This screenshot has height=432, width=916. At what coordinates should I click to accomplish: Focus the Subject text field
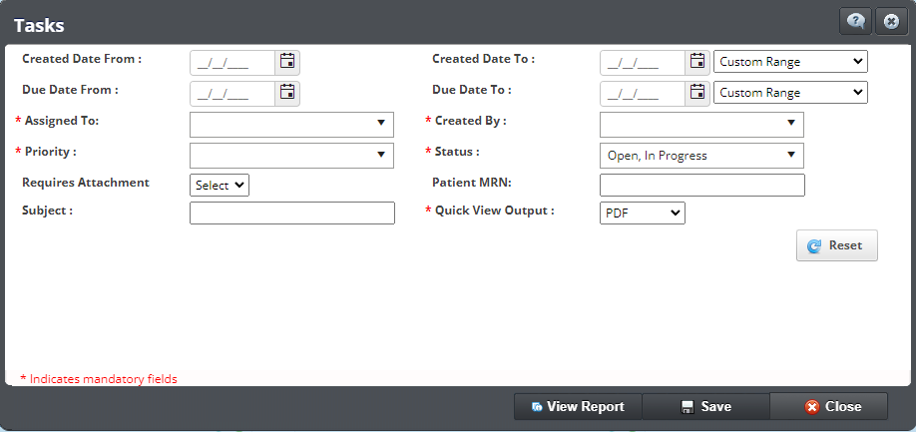[x=291, y=213]
